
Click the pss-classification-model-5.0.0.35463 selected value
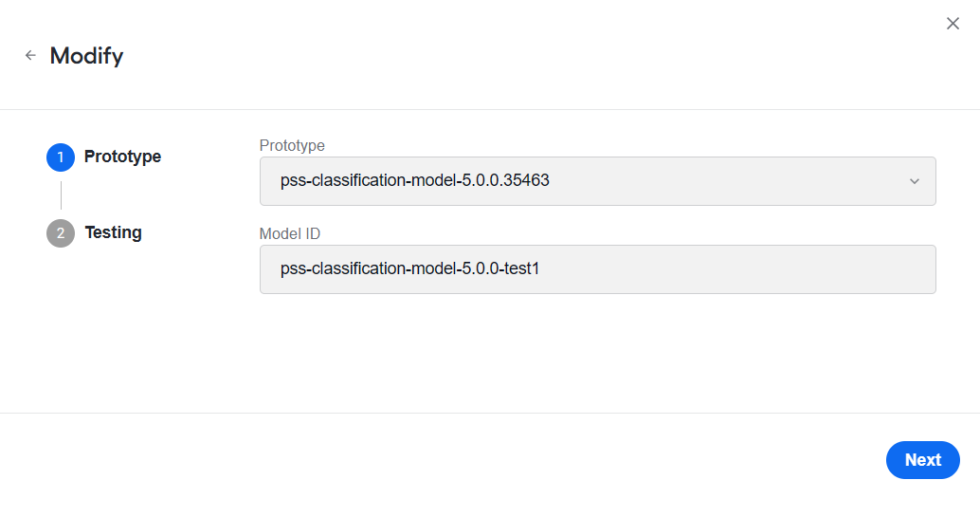[x=415, y=180]
